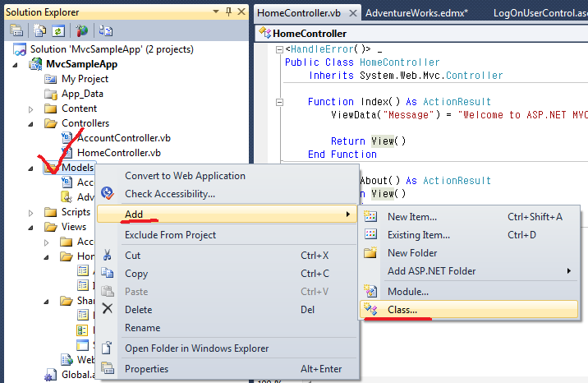Close the Solution Explorer panel
The image size is (588, 383).
click(241, 12)
